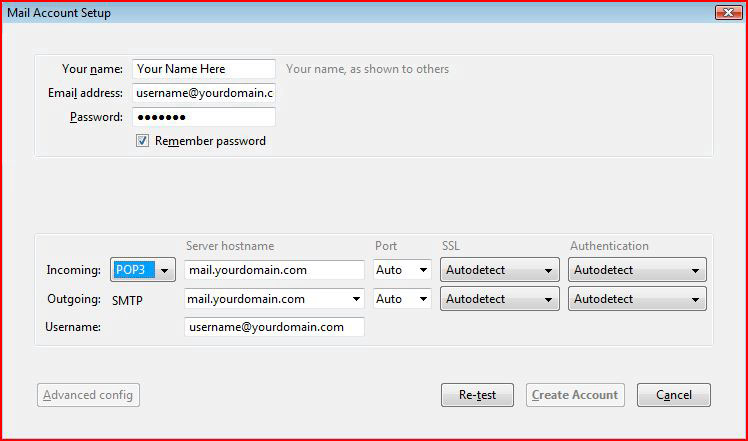748x441 pixels.
Task: Cancel the mail account setup
Action: point(674,395)
